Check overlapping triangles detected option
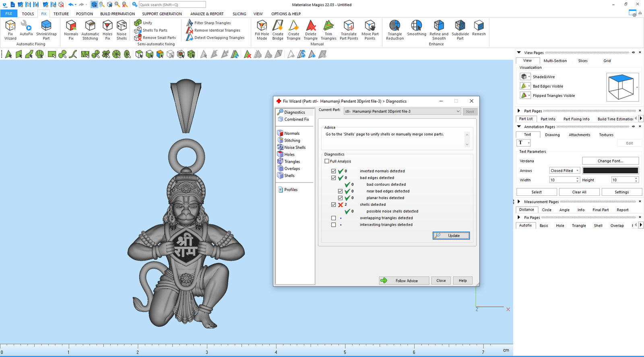Screen dimensions: 644x357 click(333, 218)
